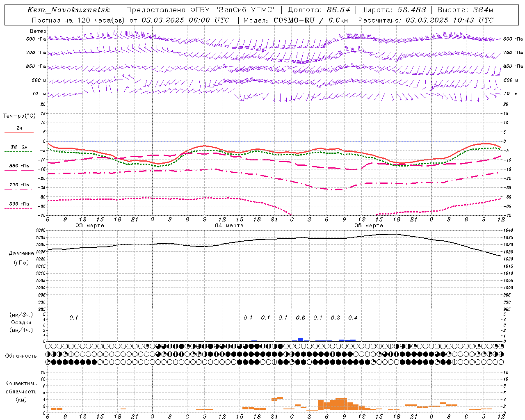Click the (мм/1ч.) precipitation unit label
525x420 pixels.
point(21,330)
